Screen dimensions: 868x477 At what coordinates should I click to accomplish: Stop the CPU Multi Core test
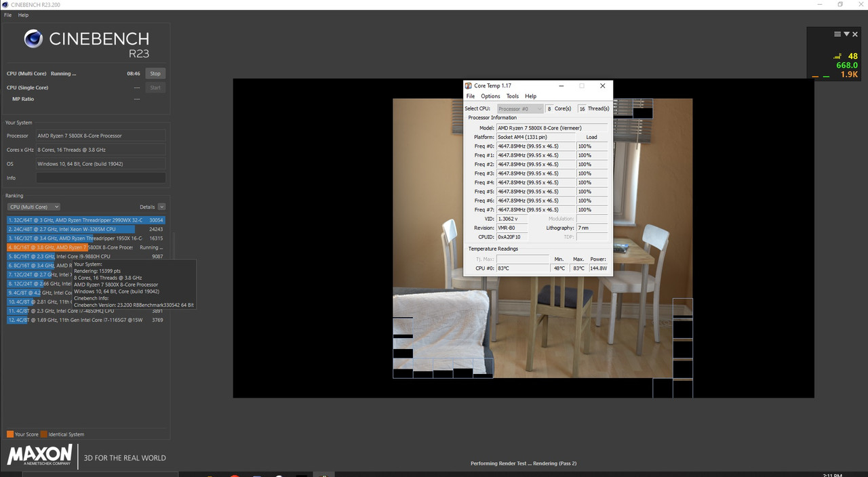(155, 73)
